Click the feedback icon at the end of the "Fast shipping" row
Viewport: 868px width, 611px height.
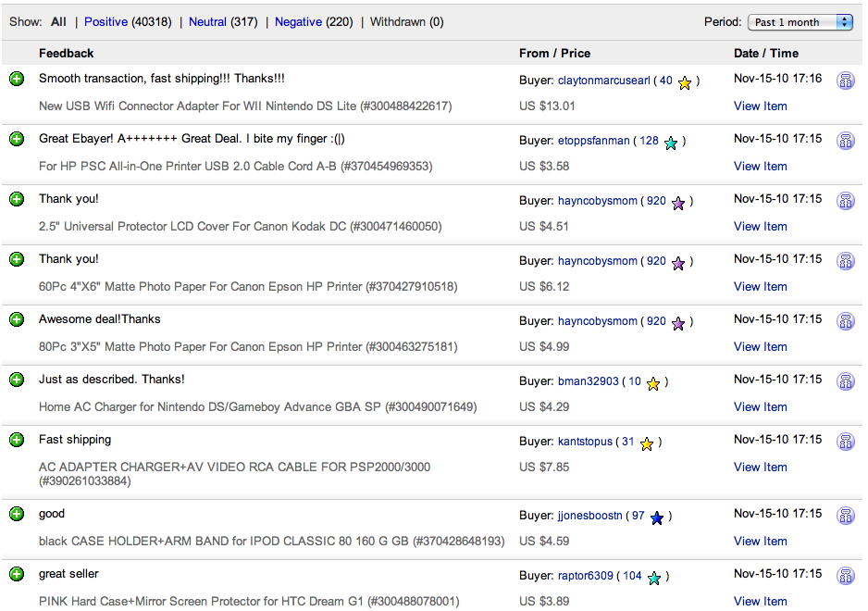click(x=845, y=442)
